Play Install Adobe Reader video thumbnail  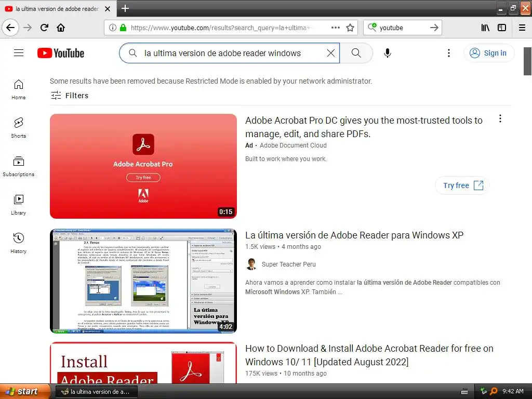tap(143, 363)
